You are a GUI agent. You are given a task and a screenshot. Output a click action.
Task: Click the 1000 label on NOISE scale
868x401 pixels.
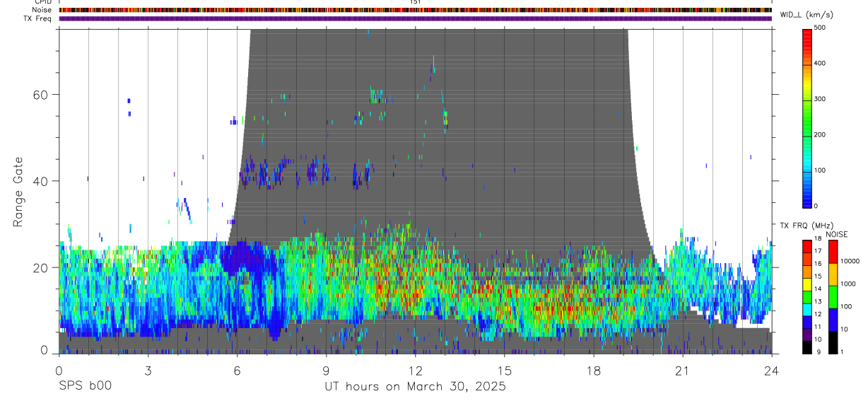click(847, 284)
